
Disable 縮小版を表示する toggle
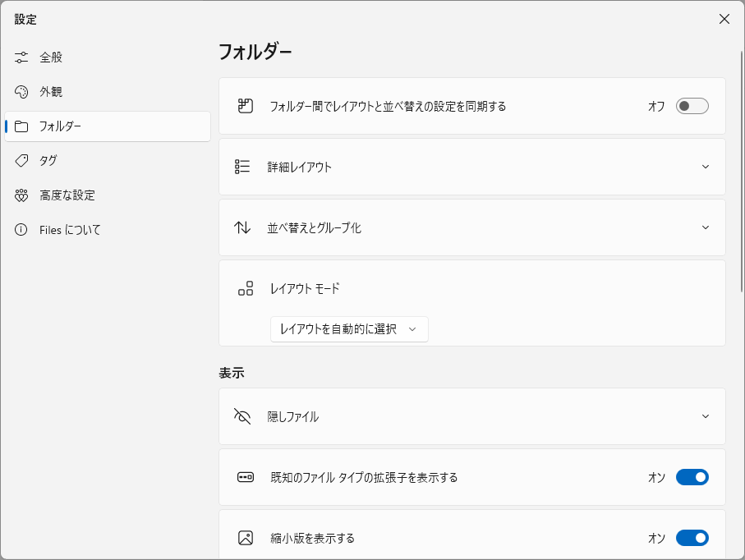pyautogui.click(x=692, y=538)
